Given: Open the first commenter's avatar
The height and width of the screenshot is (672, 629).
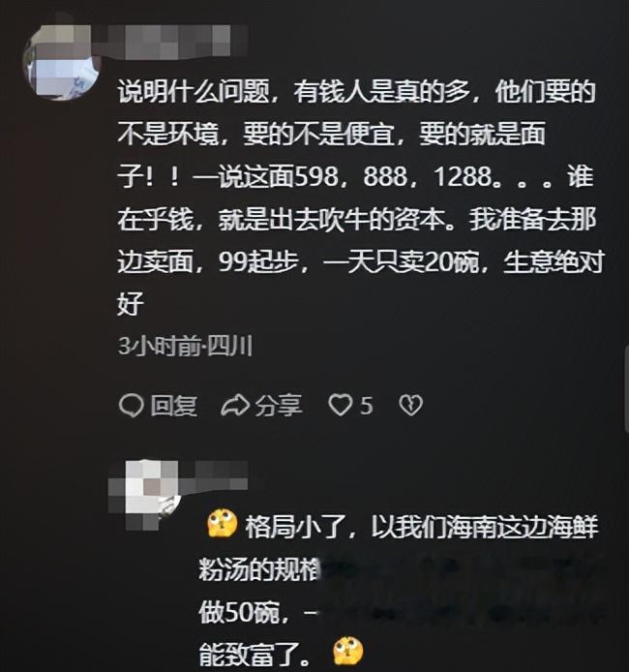Looking at the screenshot, I should 60,63.
